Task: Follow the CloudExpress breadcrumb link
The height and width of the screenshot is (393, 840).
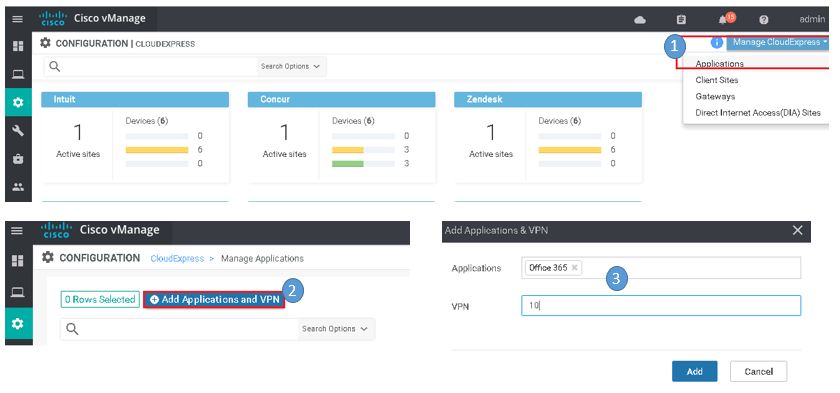Action: 177,259
